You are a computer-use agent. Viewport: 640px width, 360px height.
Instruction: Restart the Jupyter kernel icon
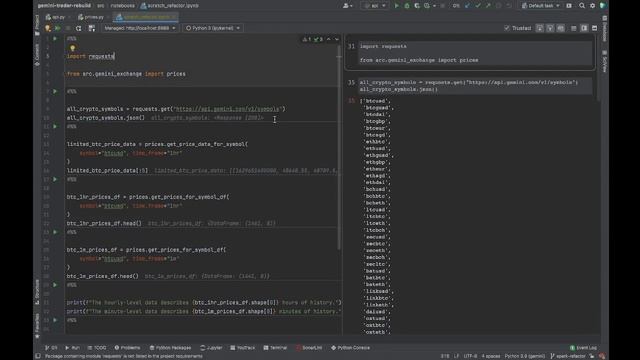click(x=78, y=28)
